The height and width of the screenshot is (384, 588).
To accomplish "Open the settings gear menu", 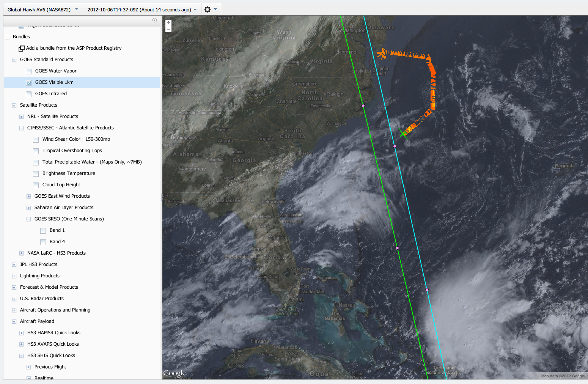I will (208, 9).
